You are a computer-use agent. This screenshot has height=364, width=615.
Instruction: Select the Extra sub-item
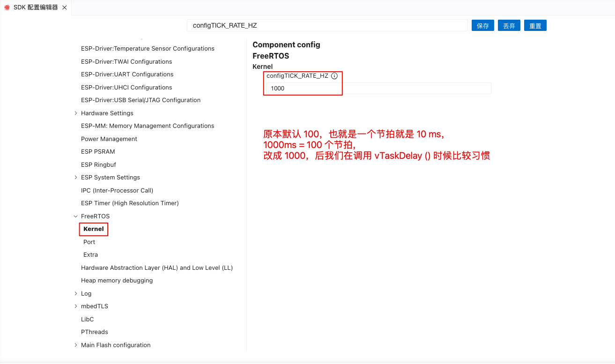pos(90,255)
